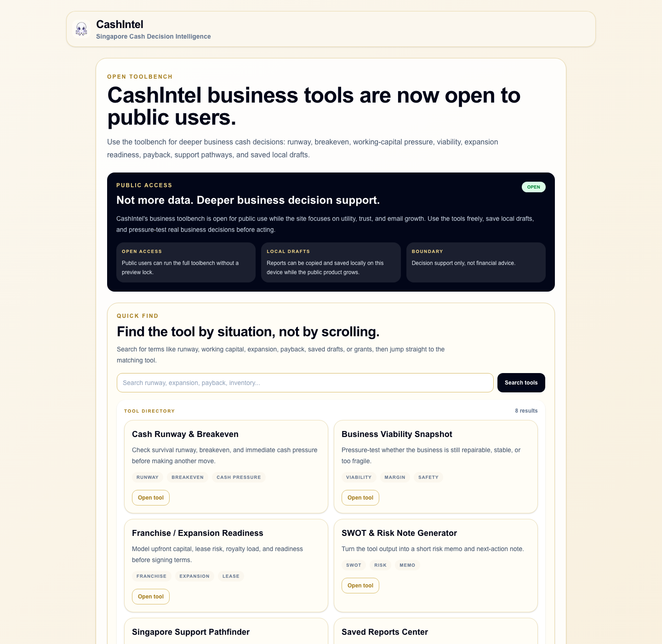Click the 'Not more data' heading
Screen dimensions: 662x644
coord(248,200)
